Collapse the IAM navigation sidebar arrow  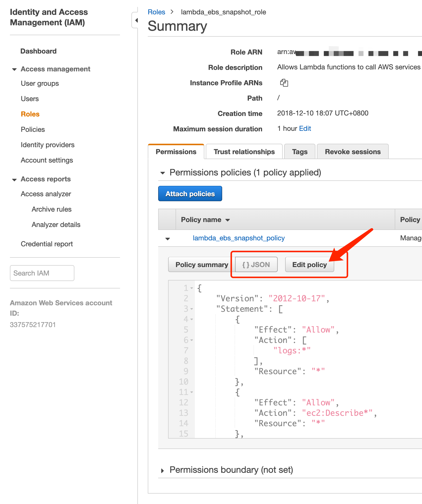coord(136,20)
